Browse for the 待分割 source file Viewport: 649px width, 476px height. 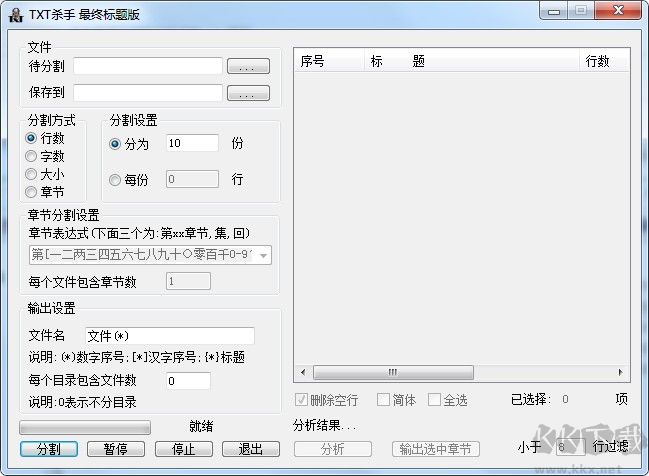(x=248, y=66)
